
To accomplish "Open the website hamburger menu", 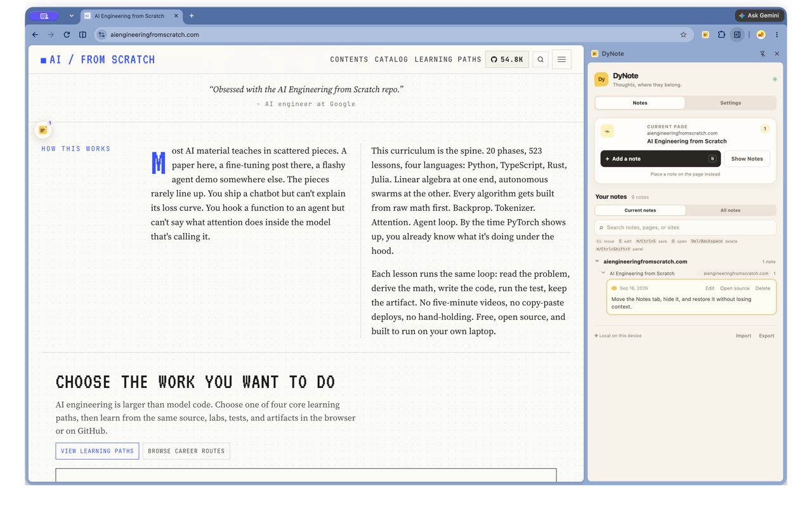I will pos(561,60).
